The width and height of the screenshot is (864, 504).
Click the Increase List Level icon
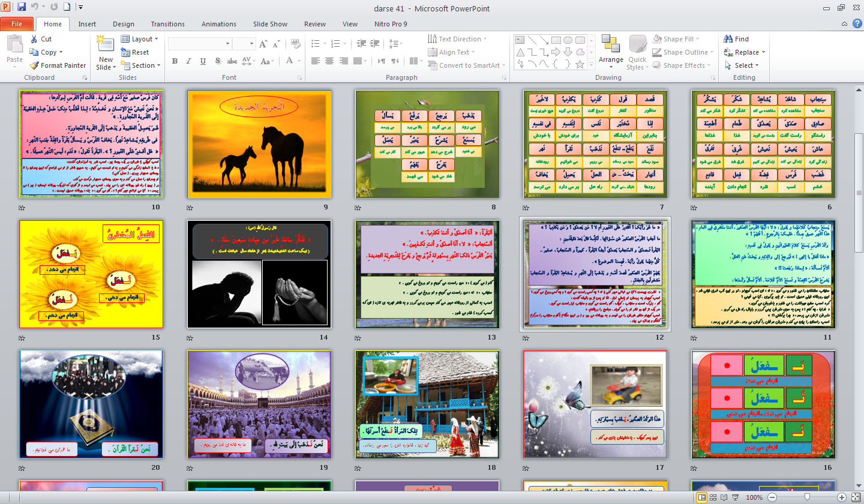(x=374, y=44)
